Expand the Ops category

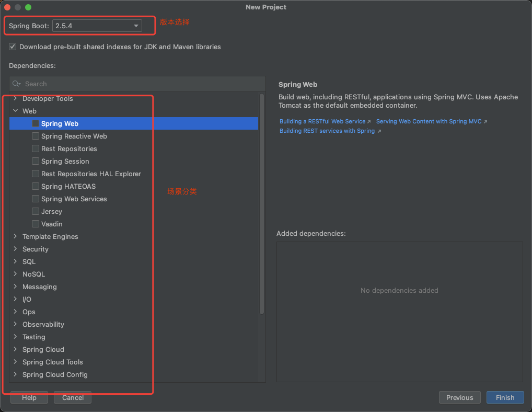pos(15,312)
